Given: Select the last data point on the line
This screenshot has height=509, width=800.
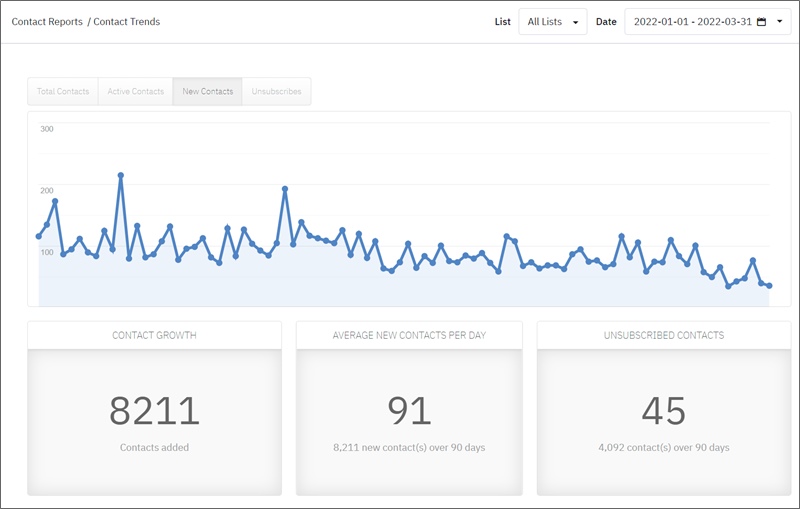Looking at the screenshot, I should tap(769, 286).
